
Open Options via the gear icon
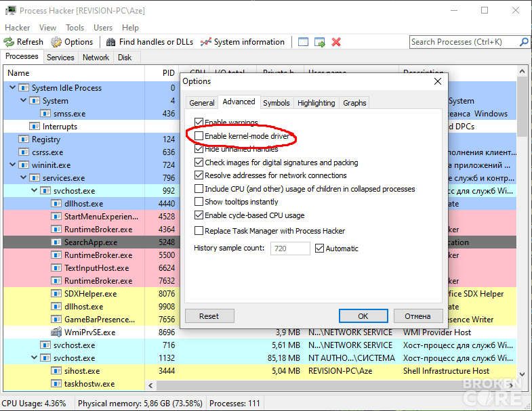coord(56,42)
